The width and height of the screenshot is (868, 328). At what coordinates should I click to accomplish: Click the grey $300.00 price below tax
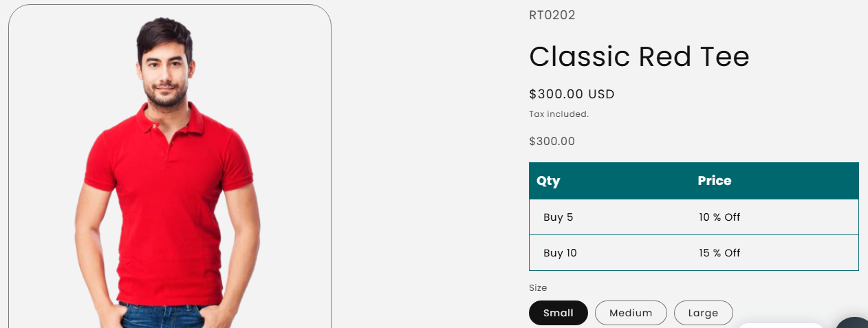point(552,142)
